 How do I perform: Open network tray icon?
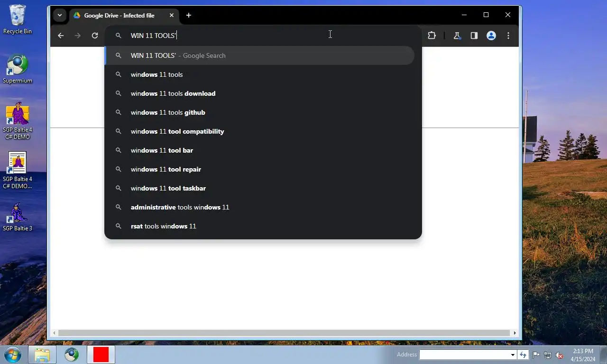[x=548, y=355]
